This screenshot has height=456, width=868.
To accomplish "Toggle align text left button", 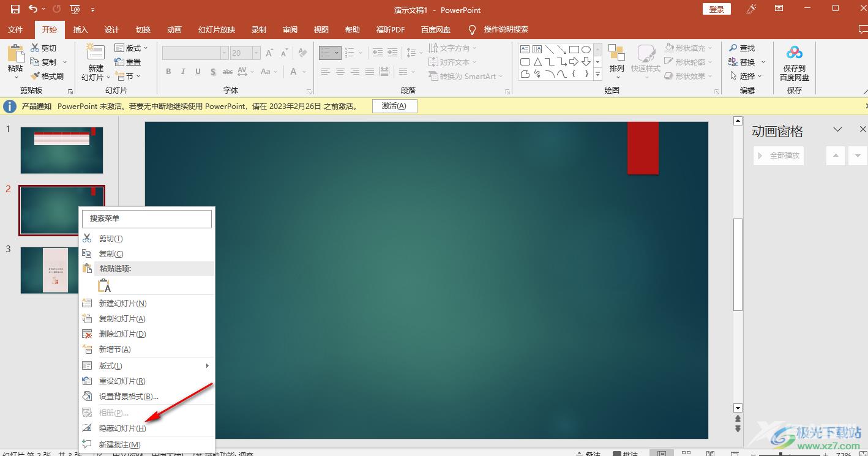I will [x=325, y=72].
